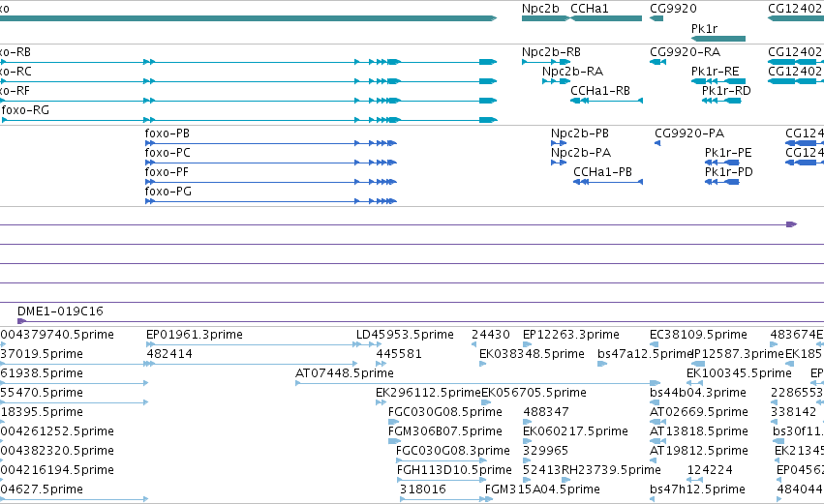Select the CG9920-PA protein feature
The width and height of the screenshot is (824, 504).
pyautogui.click(x=657, y=143)
